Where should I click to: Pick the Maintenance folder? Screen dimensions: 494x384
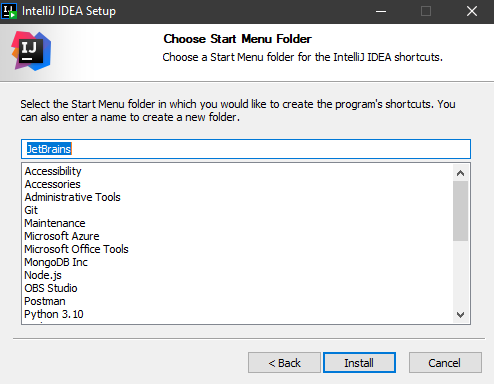55,223
